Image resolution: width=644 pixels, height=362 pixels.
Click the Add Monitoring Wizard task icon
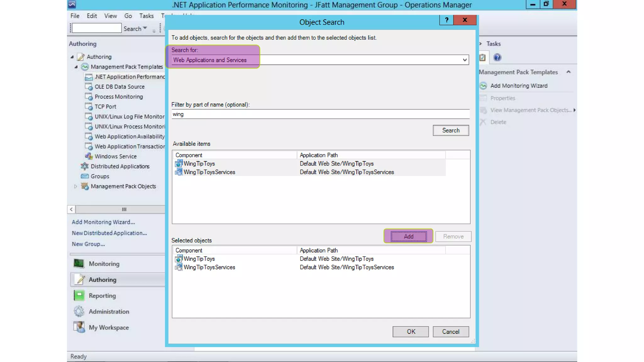click(483, 86)
